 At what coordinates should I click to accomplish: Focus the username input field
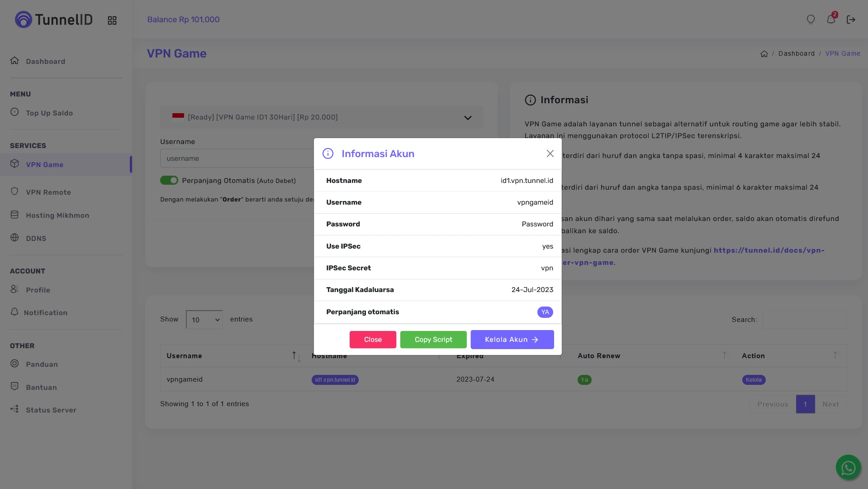click(237, 158)
